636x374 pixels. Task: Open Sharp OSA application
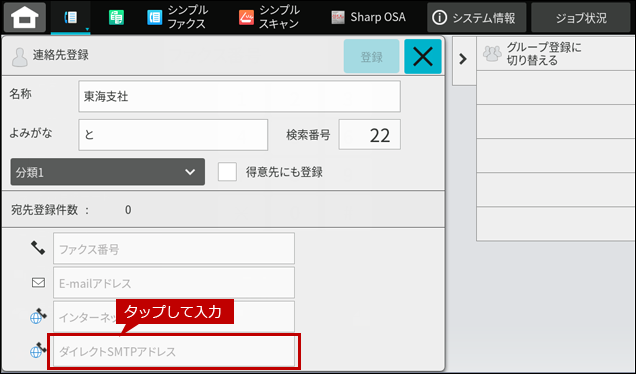point(368,17)
